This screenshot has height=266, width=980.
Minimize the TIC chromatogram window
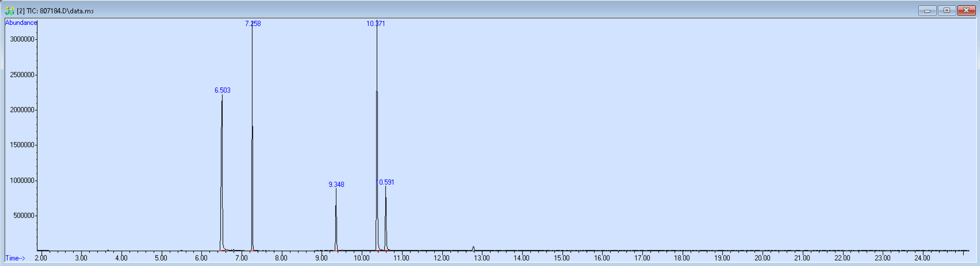click(927, 11)
